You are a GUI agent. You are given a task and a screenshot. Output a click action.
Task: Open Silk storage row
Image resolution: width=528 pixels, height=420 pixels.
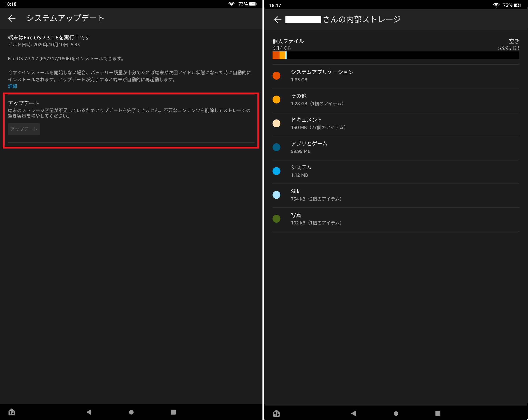396,195
